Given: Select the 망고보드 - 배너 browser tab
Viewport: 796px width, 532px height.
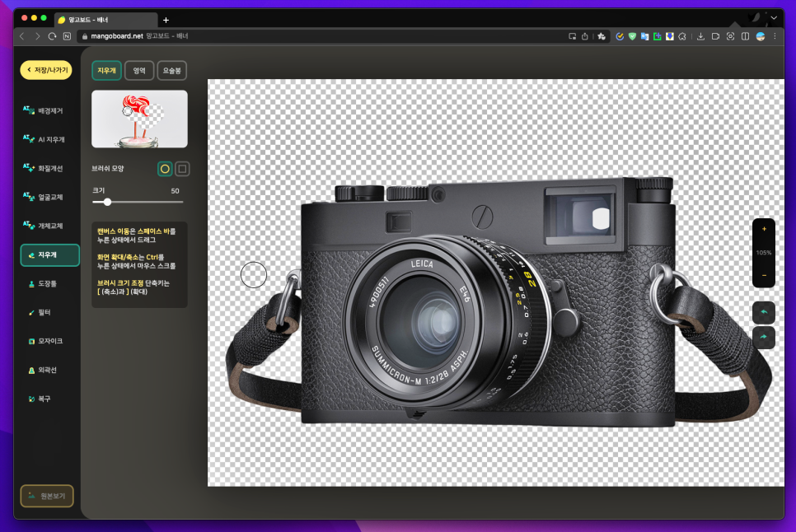Looking at the screenshot, I should click(x=105, y=20).
